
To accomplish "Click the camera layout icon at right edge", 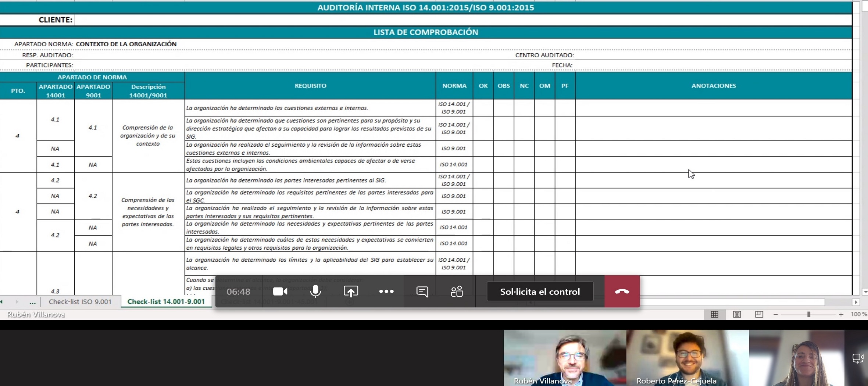I will click(858, 358).
